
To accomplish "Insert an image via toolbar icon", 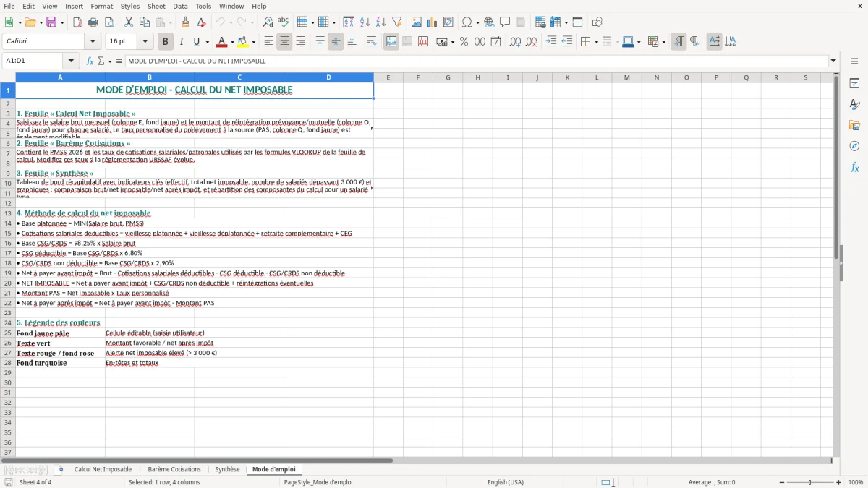I will point(417,22).
